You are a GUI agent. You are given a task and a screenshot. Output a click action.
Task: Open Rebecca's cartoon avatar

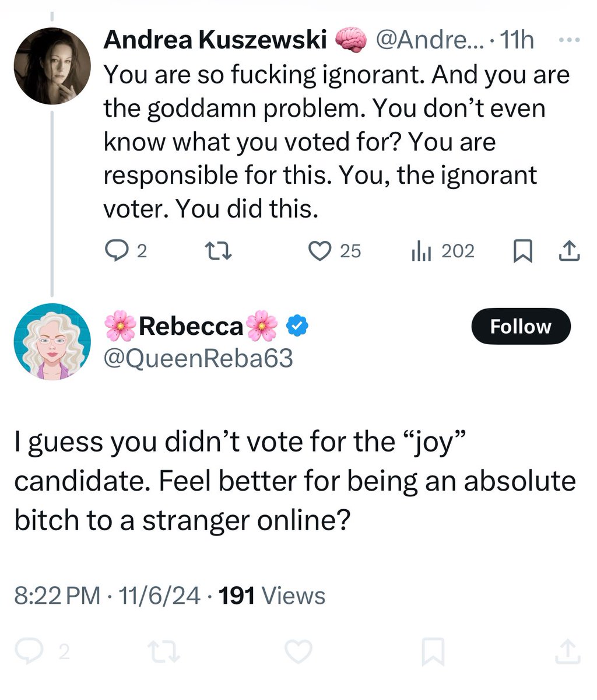(52, 342)
